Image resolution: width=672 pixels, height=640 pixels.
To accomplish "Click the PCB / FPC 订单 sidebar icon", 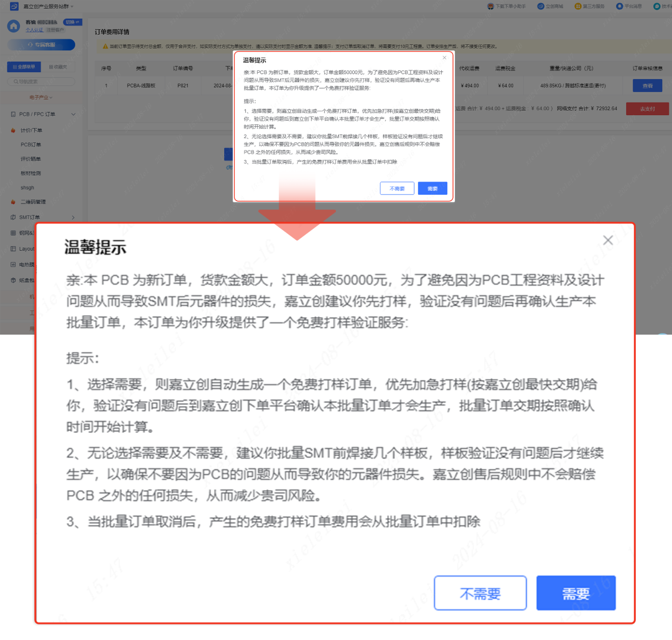I will tap(13, 114).
